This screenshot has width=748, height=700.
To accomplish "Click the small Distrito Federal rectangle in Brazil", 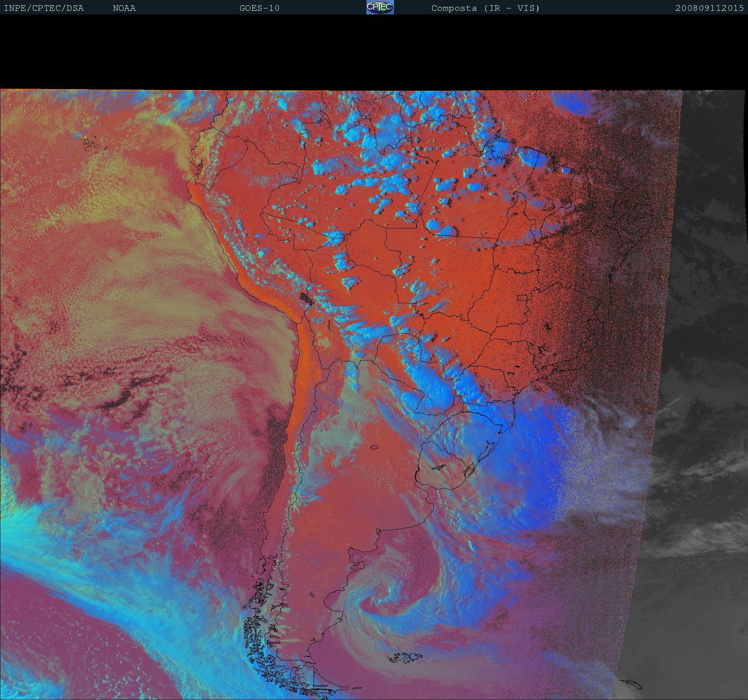I will 522,298.
